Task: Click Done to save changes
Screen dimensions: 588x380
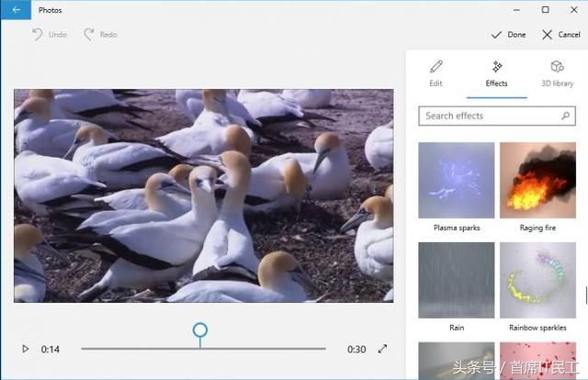Action: 508,35
